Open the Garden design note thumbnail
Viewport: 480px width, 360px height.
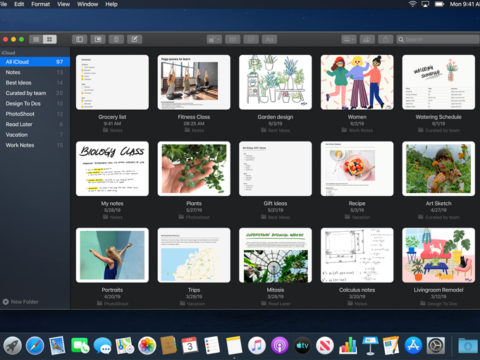[x=275, y=82]
